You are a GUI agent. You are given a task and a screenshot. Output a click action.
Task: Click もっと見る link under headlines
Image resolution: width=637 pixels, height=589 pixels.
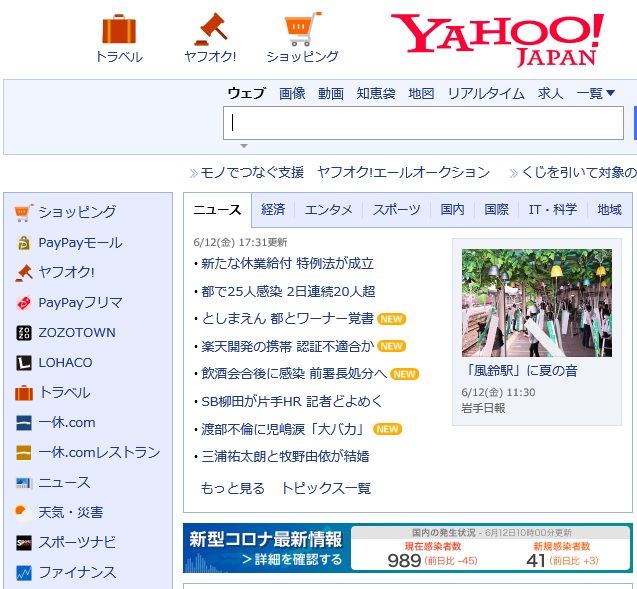233,488
